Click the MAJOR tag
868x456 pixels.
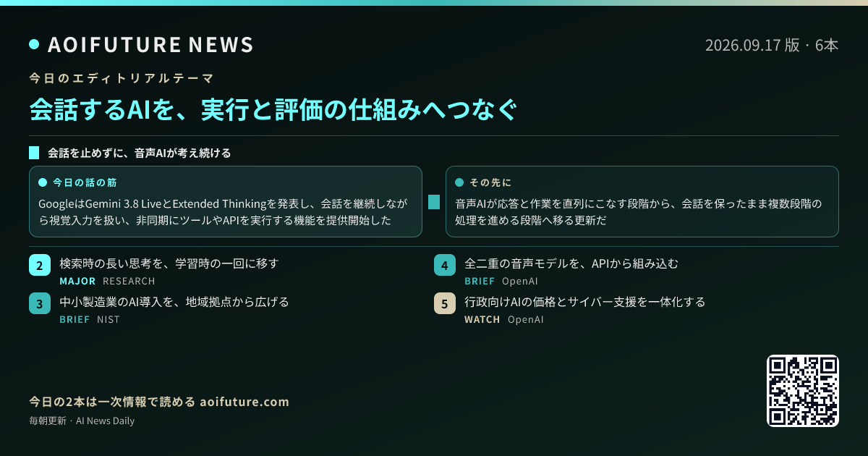77,281
